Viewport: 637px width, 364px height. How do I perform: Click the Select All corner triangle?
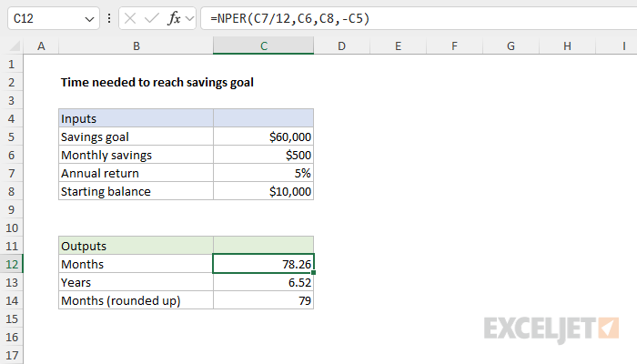[15, 45]
